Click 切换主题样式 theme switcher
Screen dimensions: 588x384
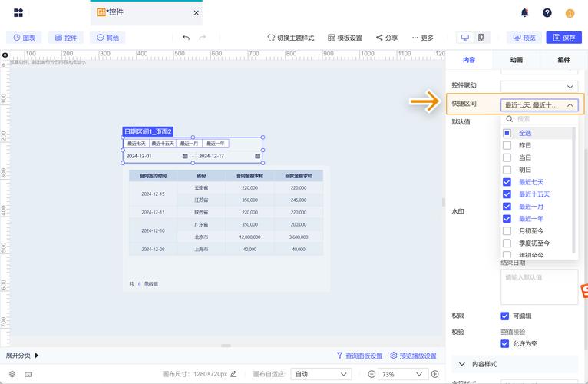tap(291, 38)
